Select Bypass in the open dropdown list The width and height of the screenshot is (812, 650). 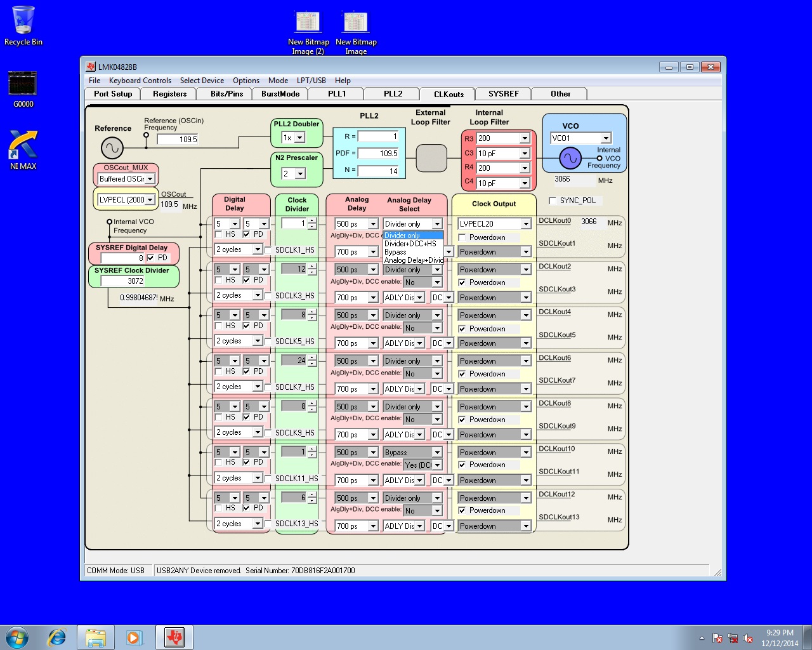[x=412, y=252]
